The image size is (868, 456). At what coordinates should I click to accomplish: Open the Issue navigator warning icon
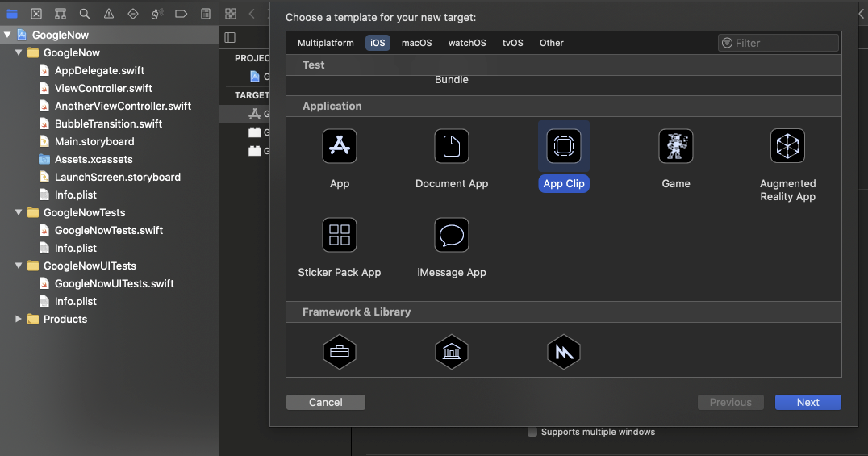[x=108, y=14]
